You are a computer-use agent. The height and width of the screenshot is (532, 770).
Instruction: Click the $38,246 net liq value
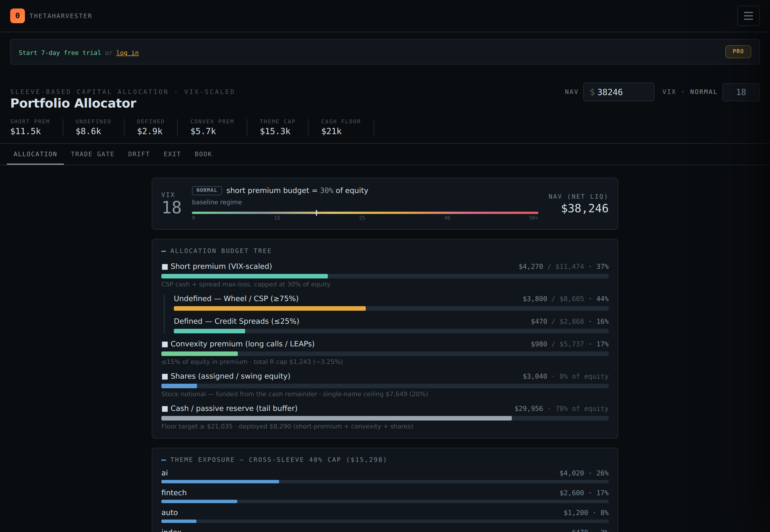[585, 208]
